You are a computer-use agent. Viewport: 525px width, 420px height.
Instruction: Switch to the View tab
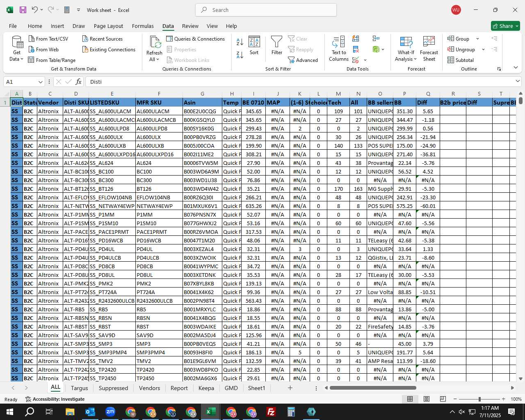(x=212, y=26)
